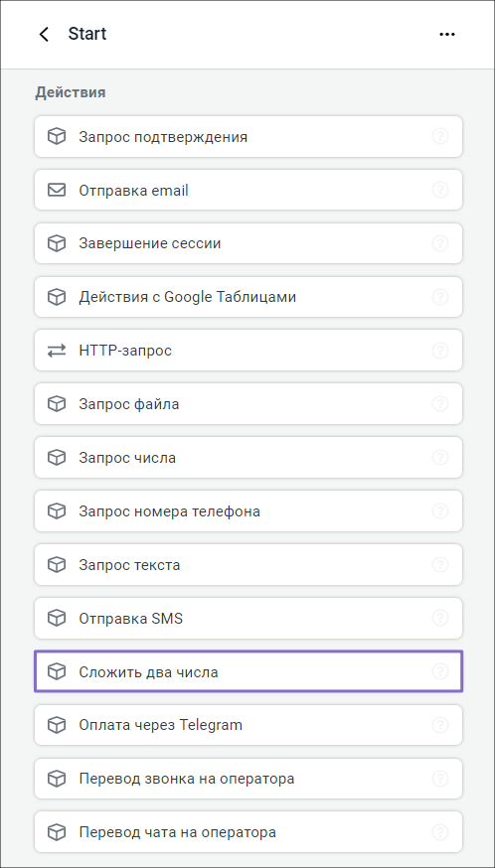Add the Отправка email action
This screenshot has height=868, width=495.
(248, 191)
